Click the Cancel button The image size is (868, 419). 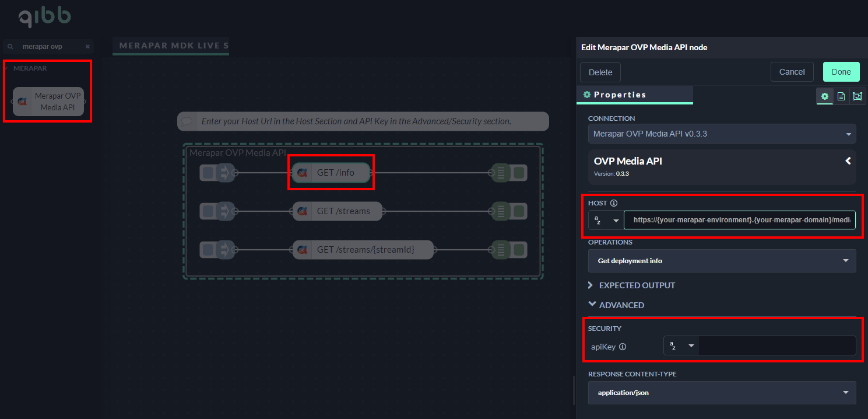(x=792, y=72)
